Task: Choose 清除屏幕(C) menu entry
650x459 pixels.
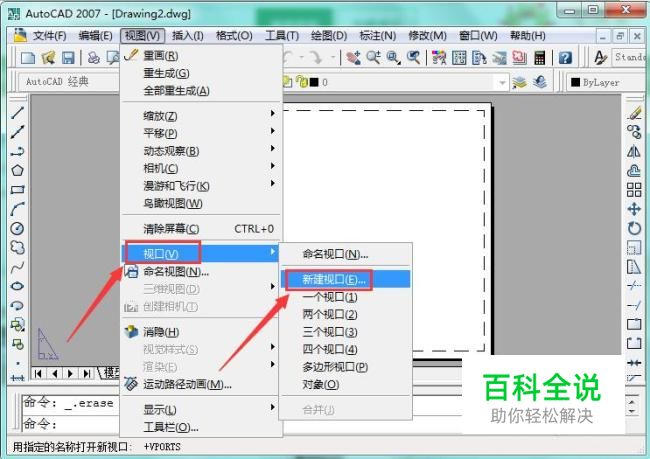Action: tap(201, 228)
